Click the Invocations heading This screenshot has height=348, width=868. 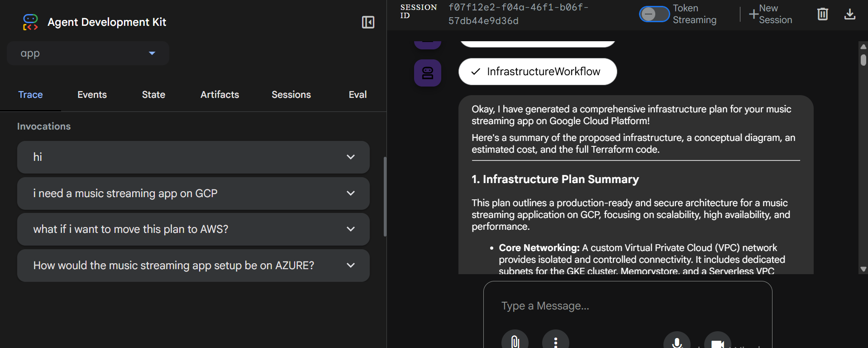pyautogui.click(x=44, y=126)
